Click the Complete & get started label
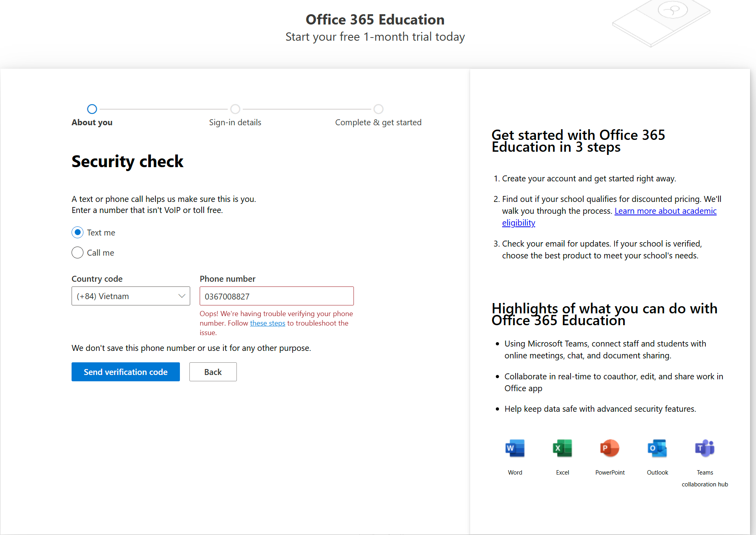 (378, 122)
